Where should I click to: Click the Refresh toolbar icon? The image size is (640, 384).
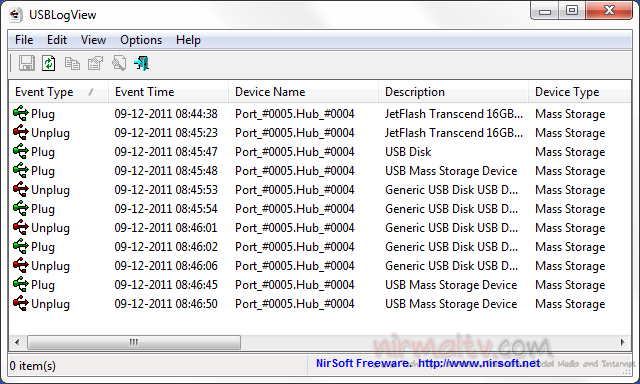pyautogui.click(x=49, y=63)
